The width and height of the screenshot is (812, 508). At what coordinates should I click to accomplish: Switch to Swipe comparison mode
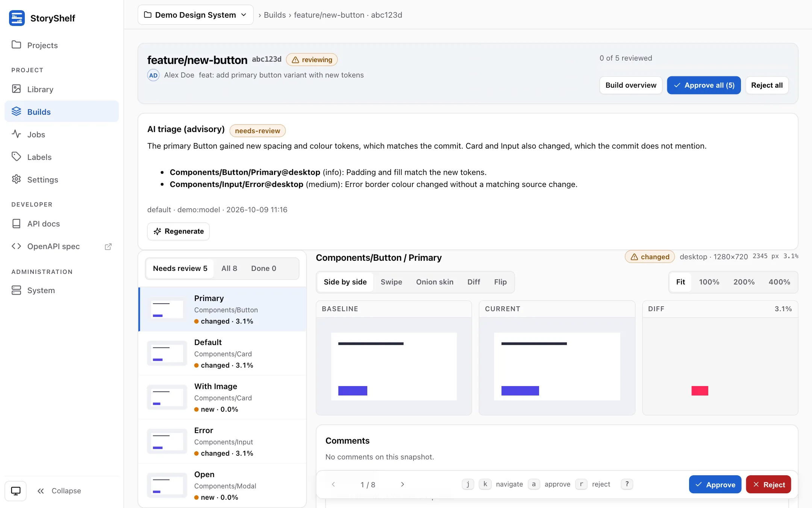click(x=391, y=282)
